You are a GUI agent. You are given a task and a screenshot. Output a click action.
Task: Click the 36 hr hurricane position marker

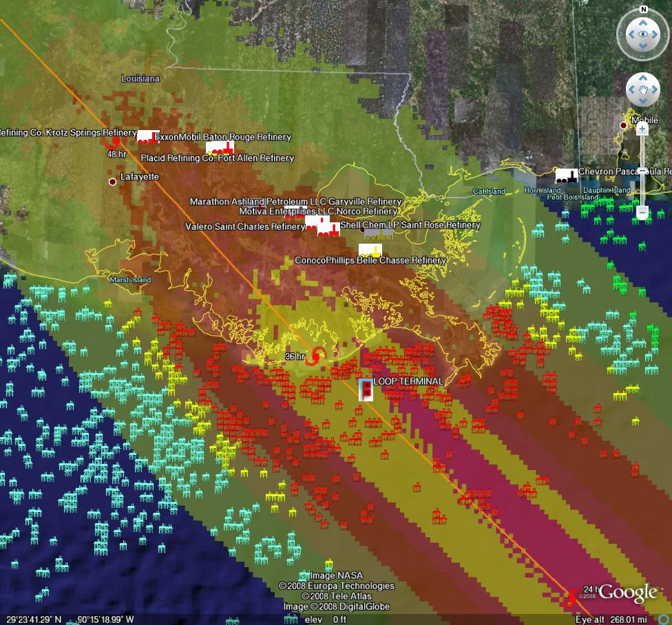(316, 356)
